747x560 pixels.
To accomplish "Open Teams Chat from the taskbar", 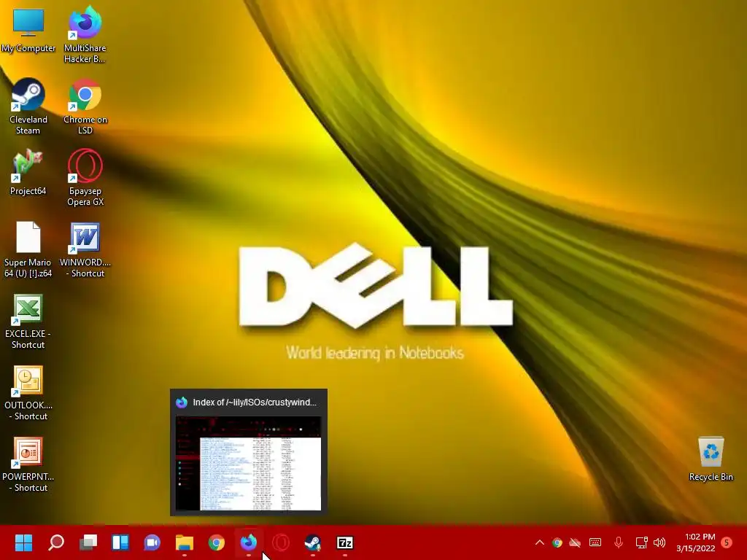I will tap(152, 542).
